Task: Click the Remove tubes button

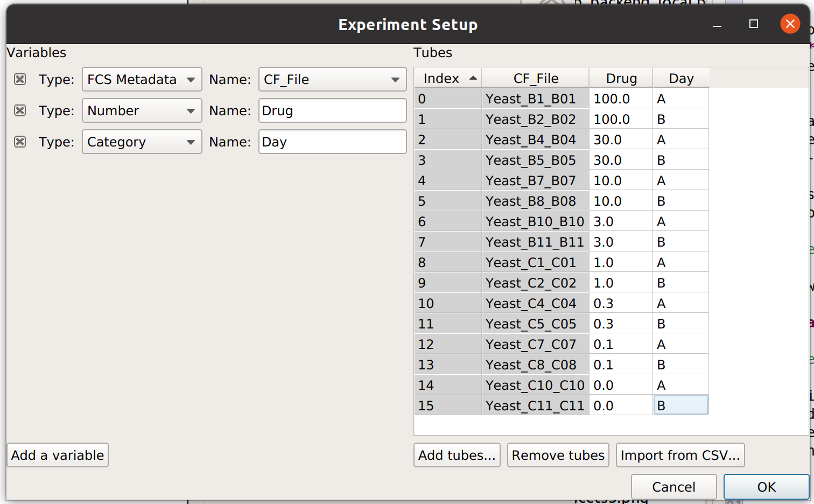Action: pos(558,455)
